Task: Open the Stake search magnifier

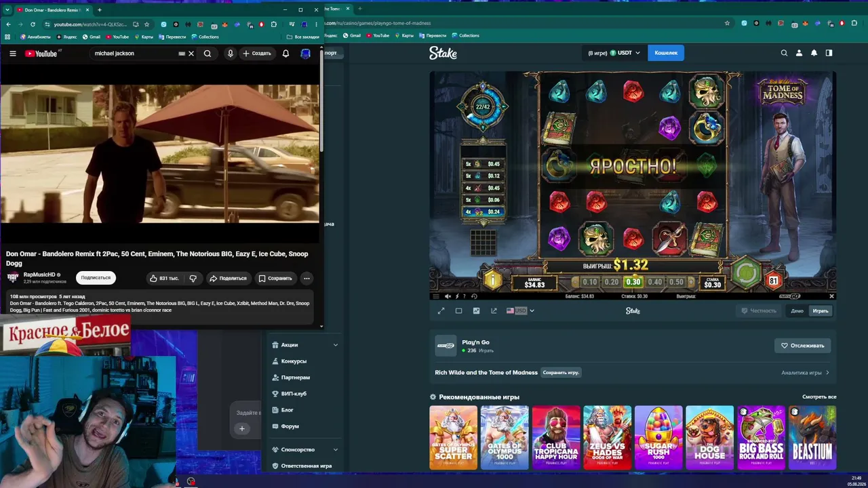Action: 784,53
